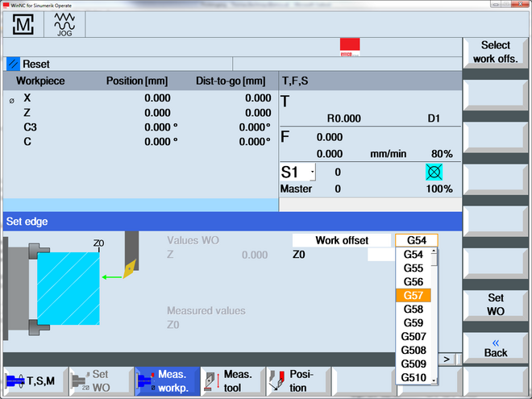Pick G509 from the work offset list
This screenshot has height=399, width=532.
[414, 364]
